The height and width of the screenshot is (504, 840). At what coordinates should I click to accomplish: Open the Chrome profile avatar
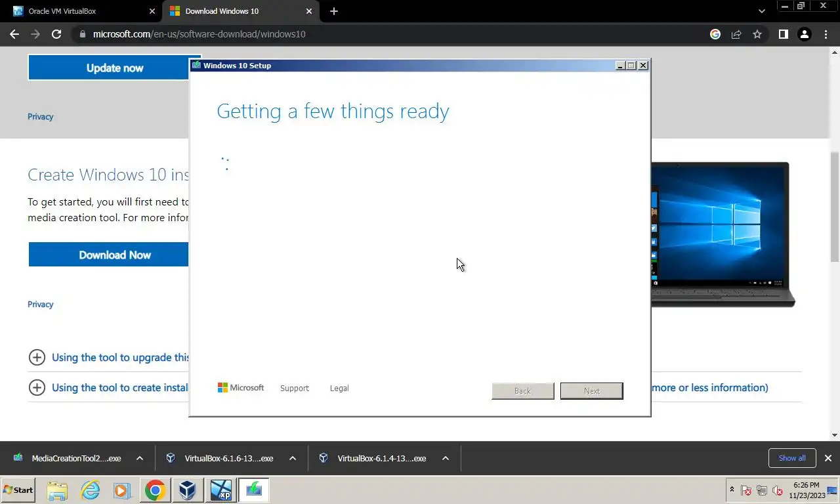coord(805,34)
